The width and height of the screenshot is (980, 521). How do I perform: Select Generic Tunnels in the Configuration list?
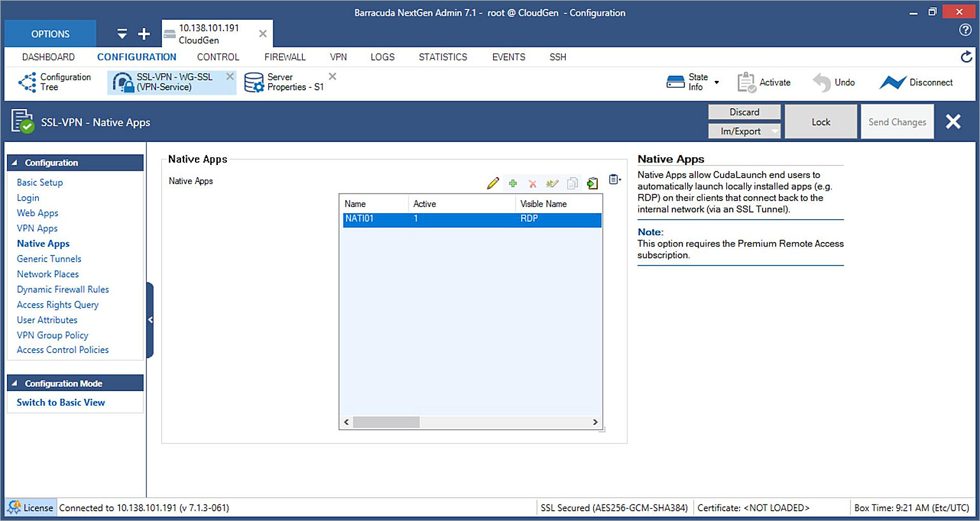[49, 259]
